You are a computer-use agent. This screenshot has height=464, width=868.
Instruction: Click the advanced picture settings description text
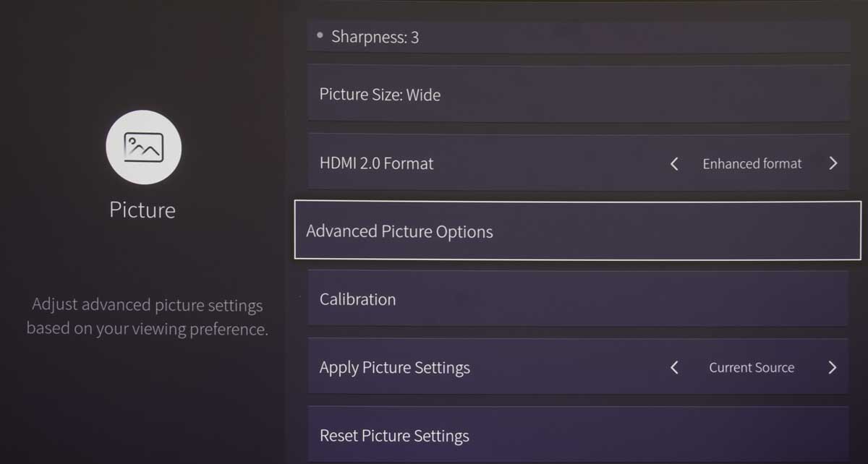[147, 317]
